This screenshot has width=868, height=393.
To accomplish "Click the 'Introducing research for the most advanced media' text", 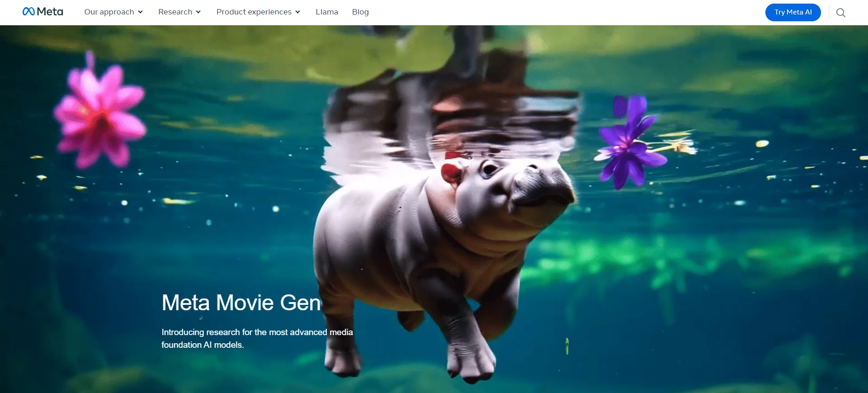I will point(257,332).
